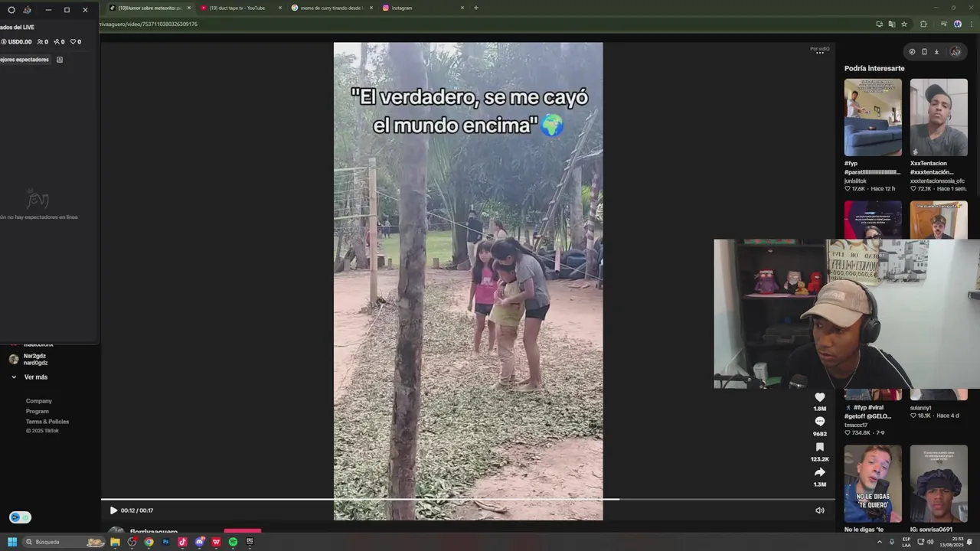Open File Explorer from the taskbar
This screenshot has width=980, height=551.
coord(115,542)
